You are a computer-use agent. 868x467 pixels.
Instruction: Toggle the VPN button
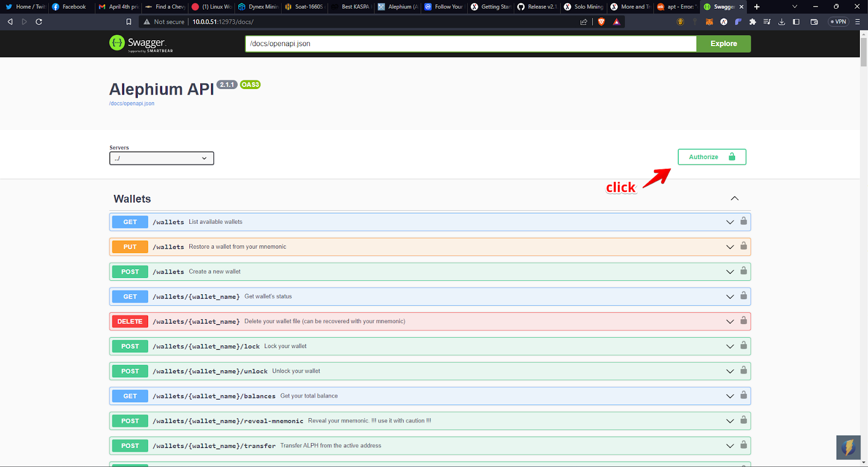click(838, 22)
